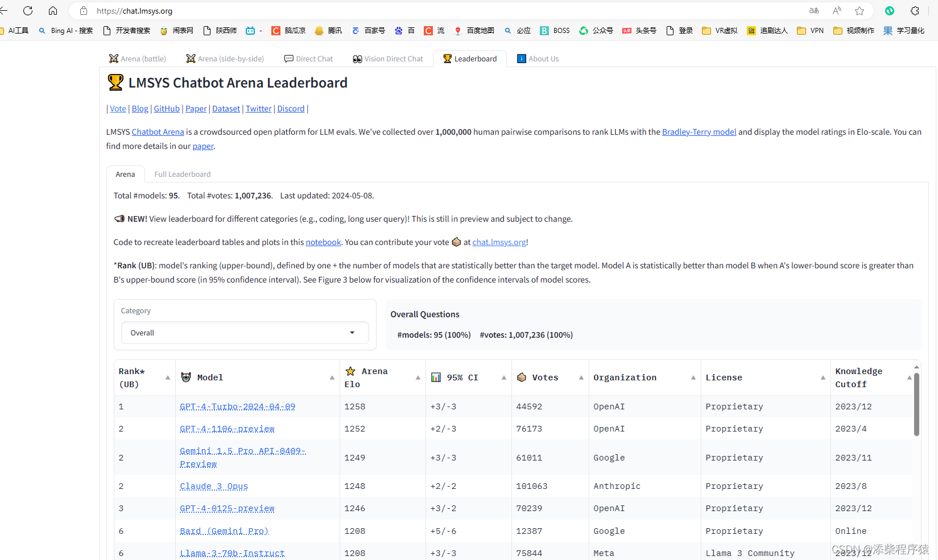Click the leaderboard table vertical scrollbar

pyautogui.click(x=916, y=405)
